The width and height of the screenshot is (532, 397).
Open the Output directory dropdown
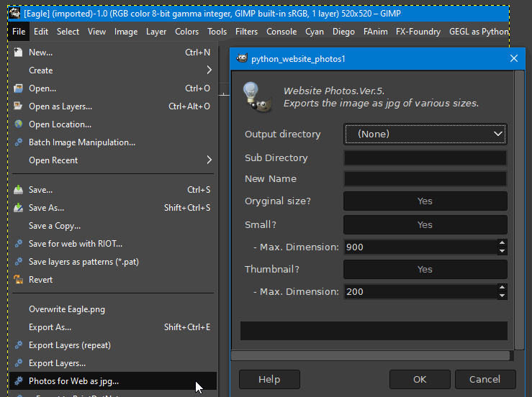coord(425,134)
